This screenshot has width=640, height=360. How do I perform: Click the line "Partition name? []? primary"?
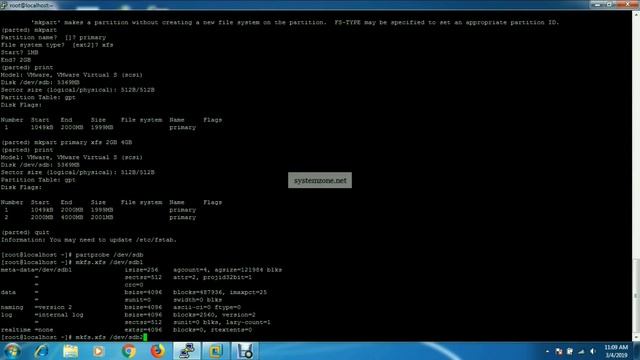tap(53, 37)
